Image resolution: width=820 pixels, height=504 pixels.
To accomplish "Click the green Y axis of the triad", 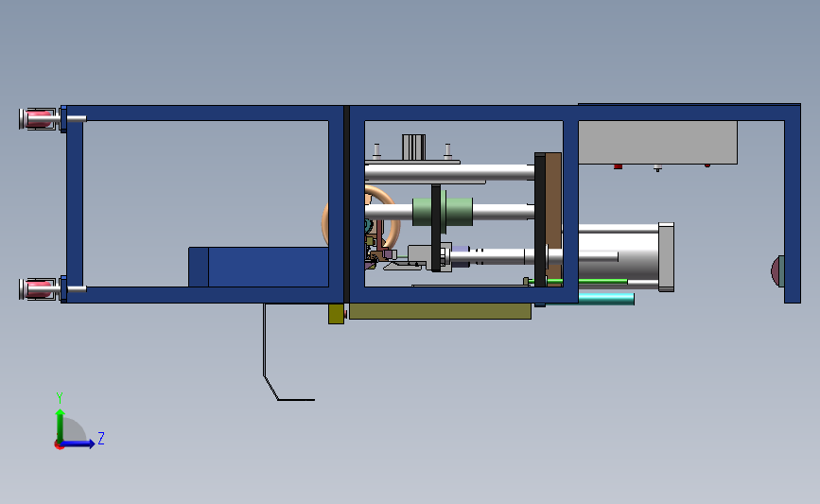I will coord(61,426).
